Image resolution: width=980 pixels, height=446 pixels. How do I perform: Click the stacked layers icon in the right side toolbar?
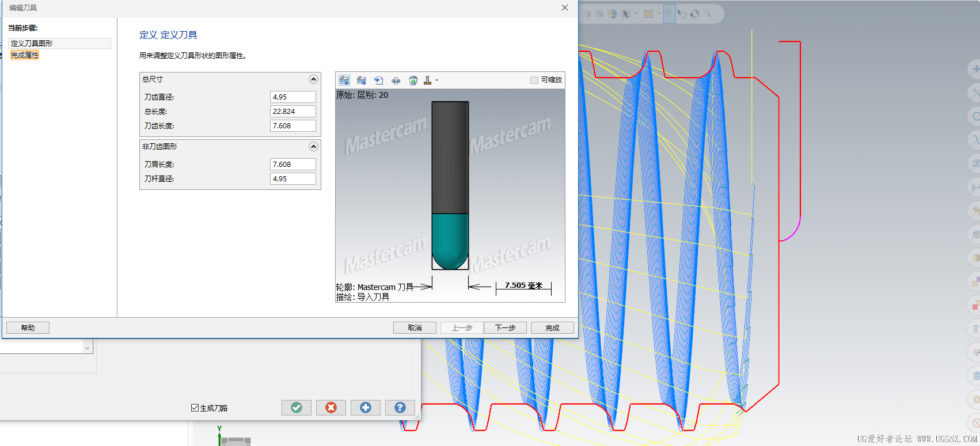coord(976,376)
